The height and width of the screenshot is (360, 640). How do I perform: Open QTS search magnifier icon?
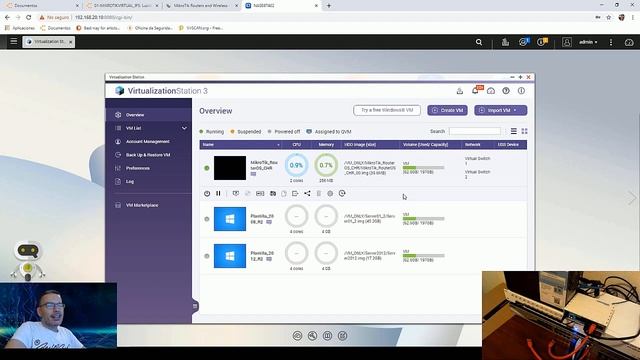pos(479,42)
